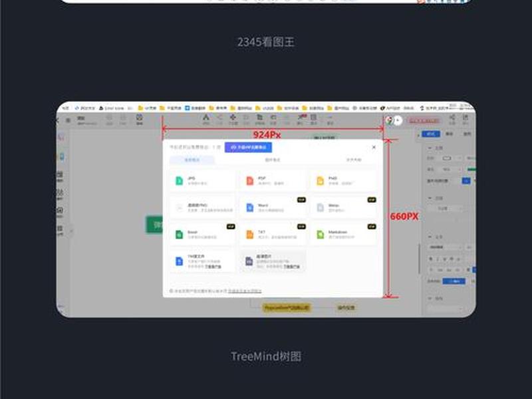Select the middle tab in export dialog
The width and height of the screenshot is (532, 399).
273,160
